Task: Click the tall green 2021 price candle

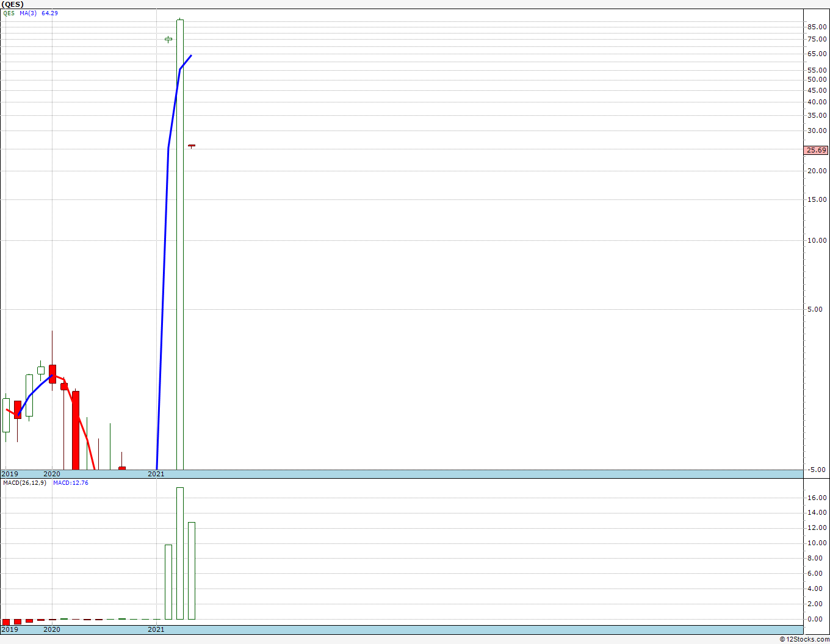Action: coord(180,244)
